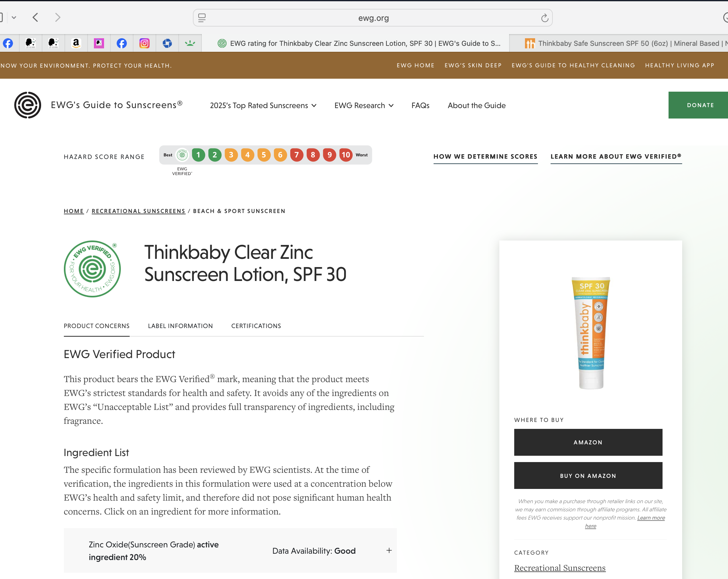Viewport: 728px width, 579px height.
Task: Reload the page with the refresh icon
Action: tap(544, 18)
